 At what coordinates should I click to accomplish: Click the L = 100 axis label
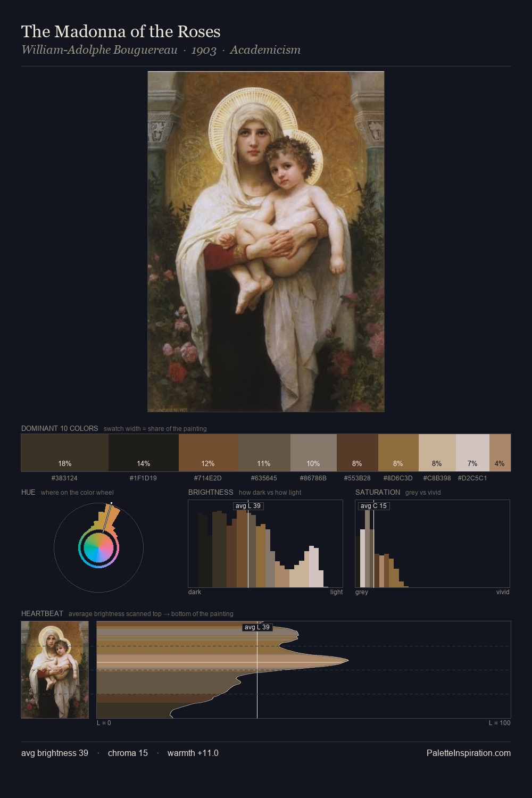[x=500, y=723]
